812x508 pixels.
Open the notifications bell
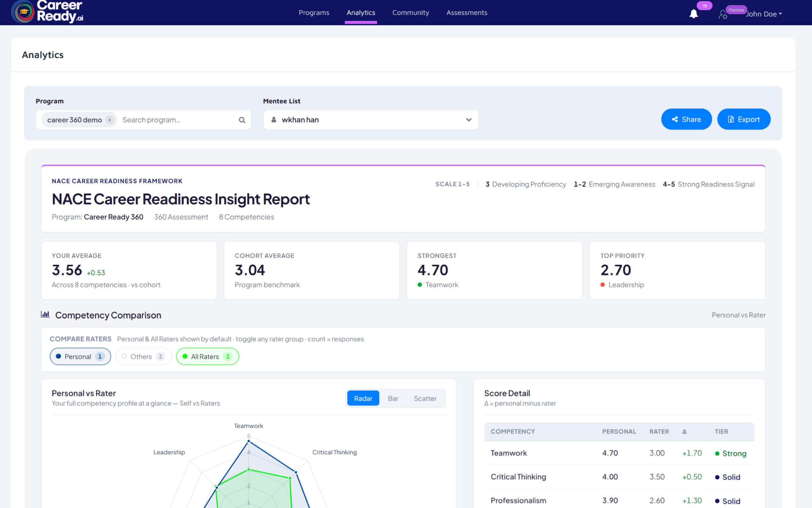click(x=694, y=14)
